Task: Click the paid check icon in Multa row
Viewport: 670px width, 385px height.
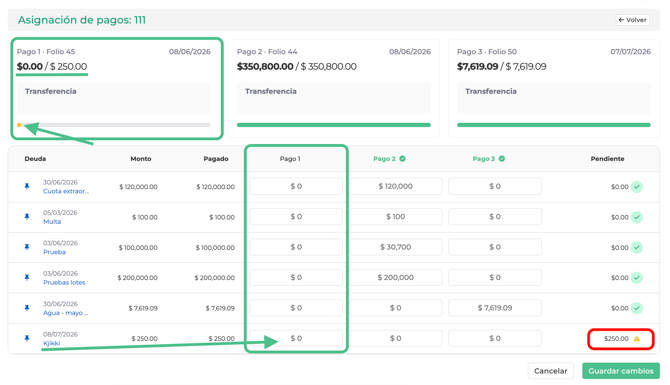Action: coord(637,217)
